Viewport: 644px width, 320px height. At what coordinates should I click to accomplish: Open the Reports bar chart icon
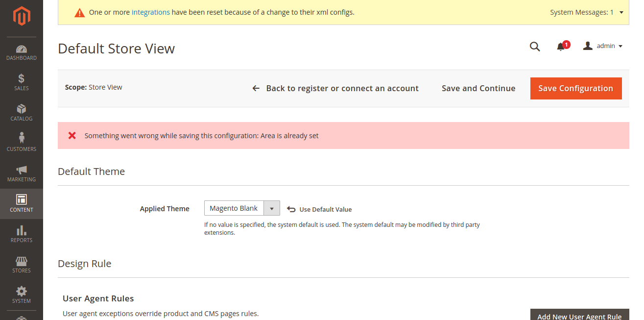coord(22,230)
